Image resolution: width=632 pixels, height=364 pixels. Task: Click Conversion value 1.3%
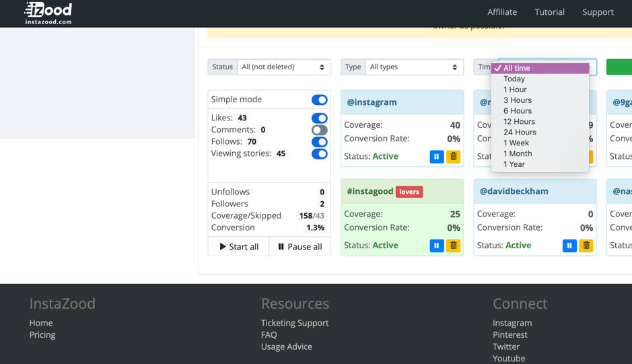pos(315,227)
